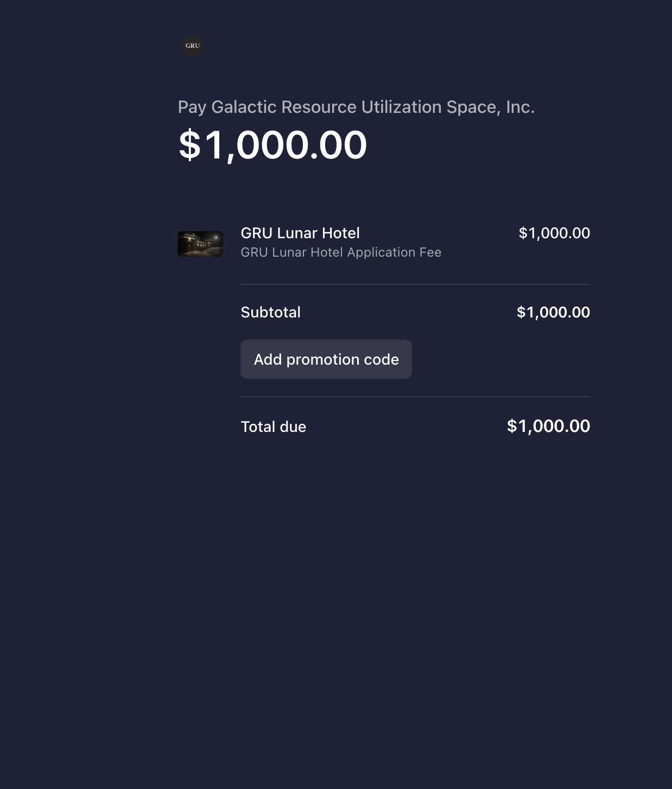Click the large $1,000.00 payment amount
The image size is (672, 789).
pos(272,145)
